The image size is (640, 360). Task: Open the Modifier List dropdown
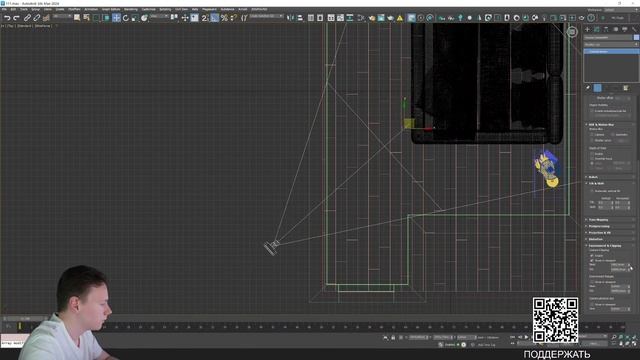point(611,44)
